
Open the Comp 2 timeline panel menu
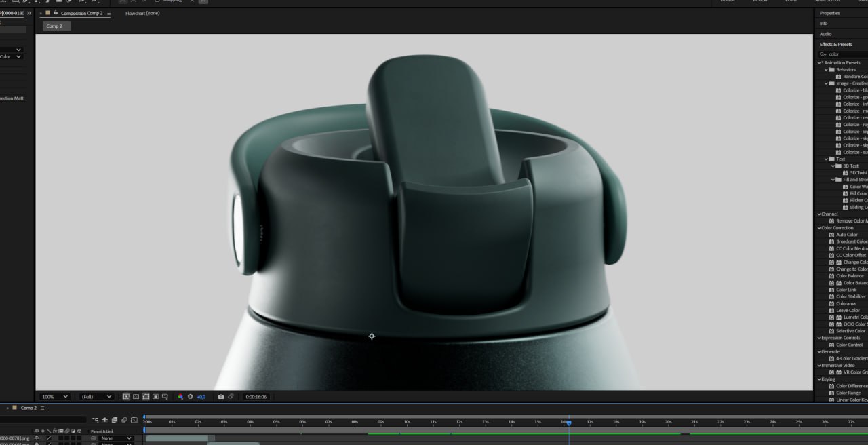tap(43, 408)
